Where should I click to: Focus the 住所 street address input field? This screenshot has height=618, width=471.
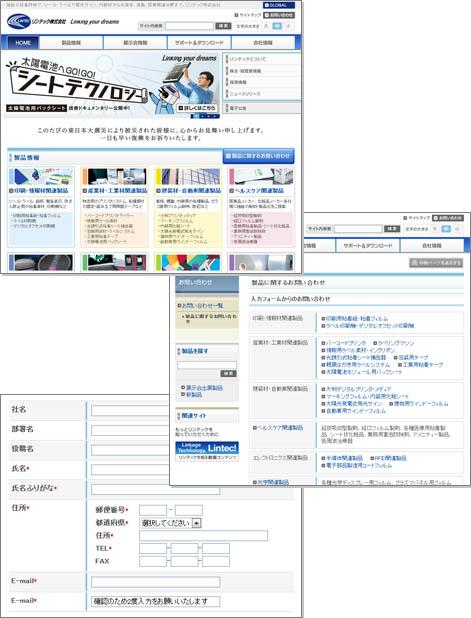[x=203, y=536]
